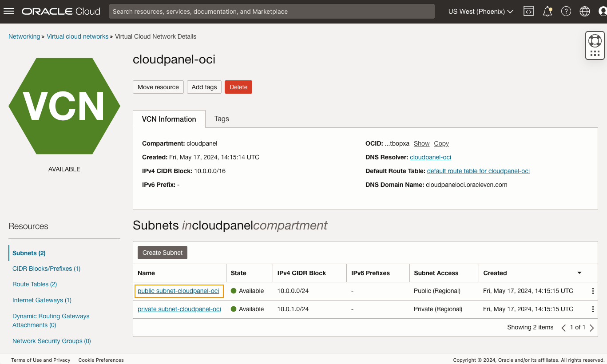Open the language globe menu
The image size is (607, 364).
(x=585, y=12)
